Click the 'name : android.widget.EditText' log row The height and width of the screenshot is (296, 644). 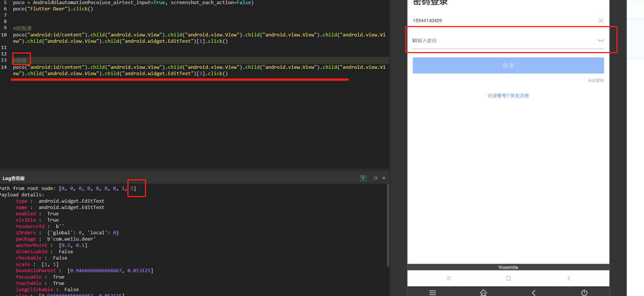[x=60, y=207]
